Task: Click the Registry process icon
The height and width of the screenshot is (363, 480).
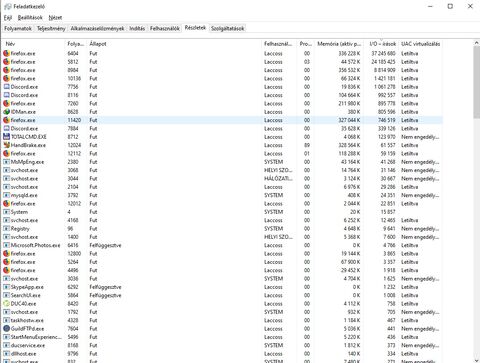Action: pyautogui.click(x=6, y=228)
